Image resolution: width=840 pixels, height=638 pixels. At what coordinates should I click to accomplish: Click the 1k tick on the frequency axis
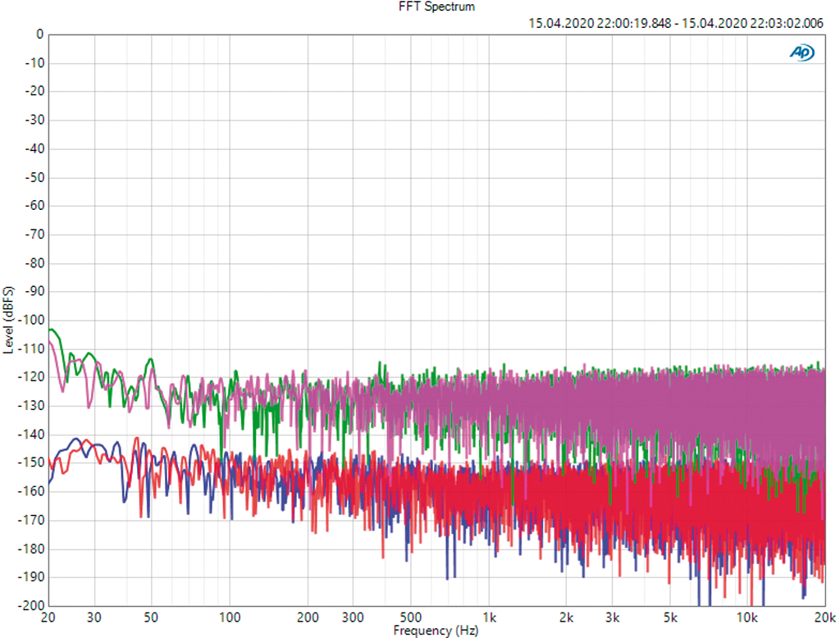click(489, 617)
